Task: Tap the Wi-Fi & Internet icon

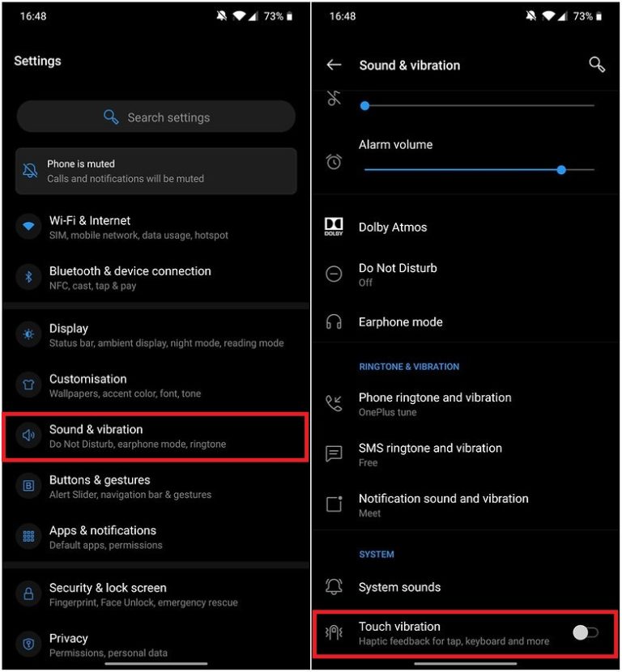Action: coord(28,226)
